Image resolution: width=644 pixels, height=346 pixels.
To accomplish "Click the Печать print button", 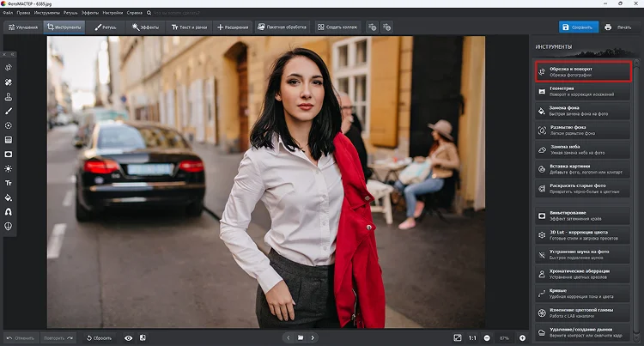I will (x=618, y=27).
